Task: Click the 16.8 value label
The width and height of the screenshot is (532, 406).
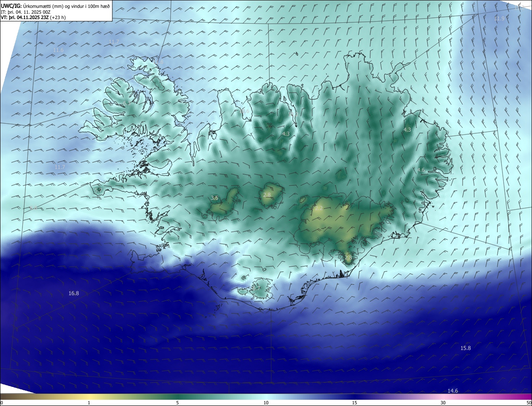Action: (74, 293)
